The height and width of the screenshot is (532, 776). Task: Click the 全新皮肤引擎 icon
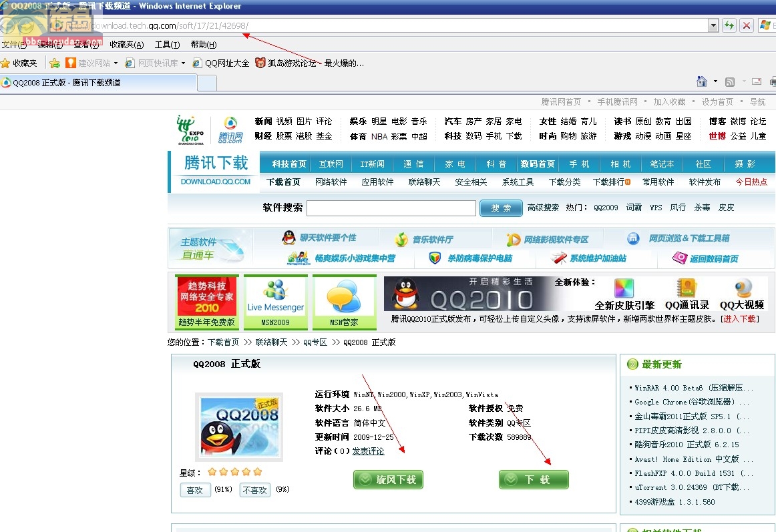[x=624, y=288]
